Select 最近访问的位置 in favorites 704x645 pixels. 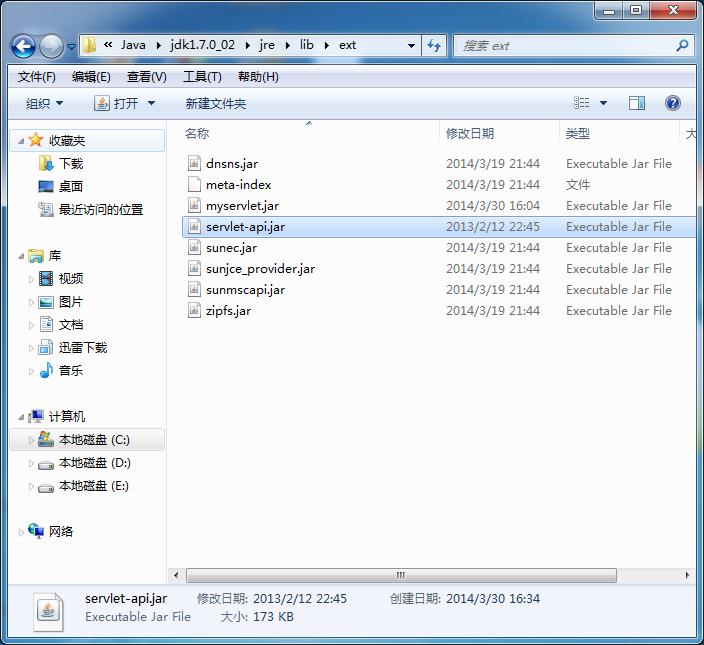(101, 210)
